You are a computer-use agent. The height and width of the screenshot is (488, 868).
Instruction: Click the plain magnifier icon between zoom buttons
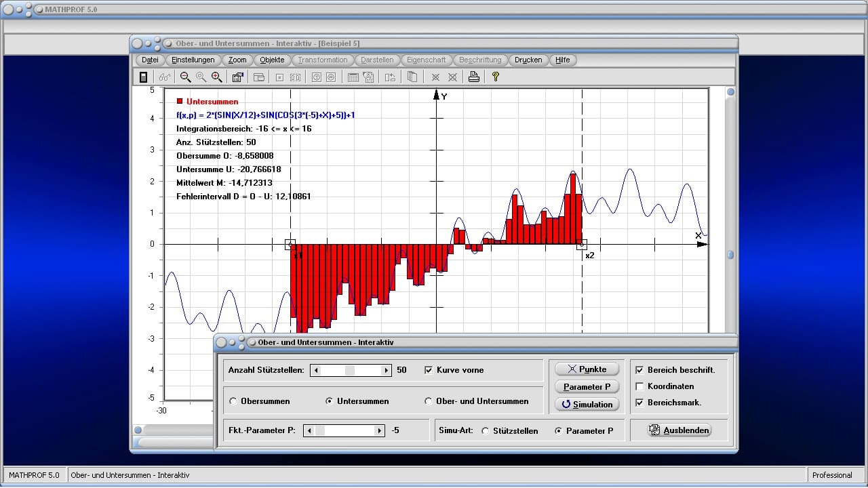click(201, 77)
